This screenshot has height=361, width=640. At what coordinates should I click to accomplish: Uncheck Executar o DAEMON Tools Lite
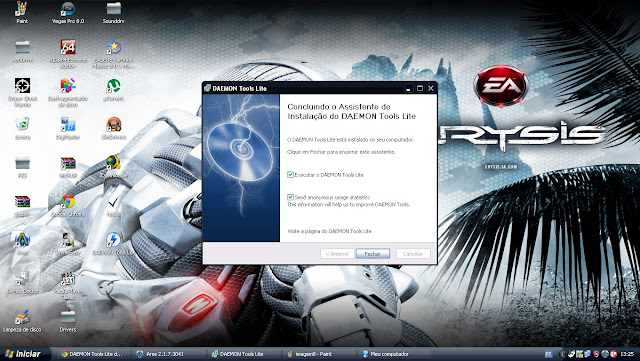[290, 175]
